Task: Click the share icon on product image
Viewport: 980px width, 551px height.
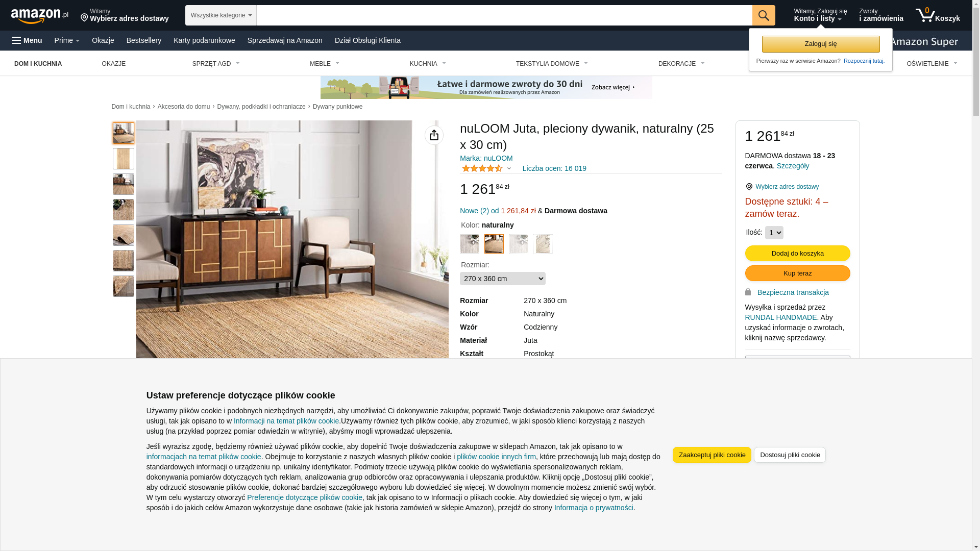Action: click(434, 135)
